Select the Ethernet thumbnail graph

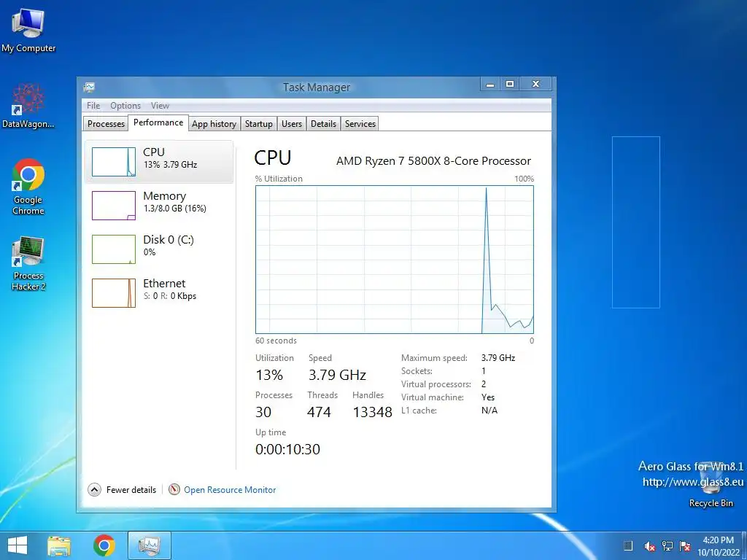coord(113,293)
